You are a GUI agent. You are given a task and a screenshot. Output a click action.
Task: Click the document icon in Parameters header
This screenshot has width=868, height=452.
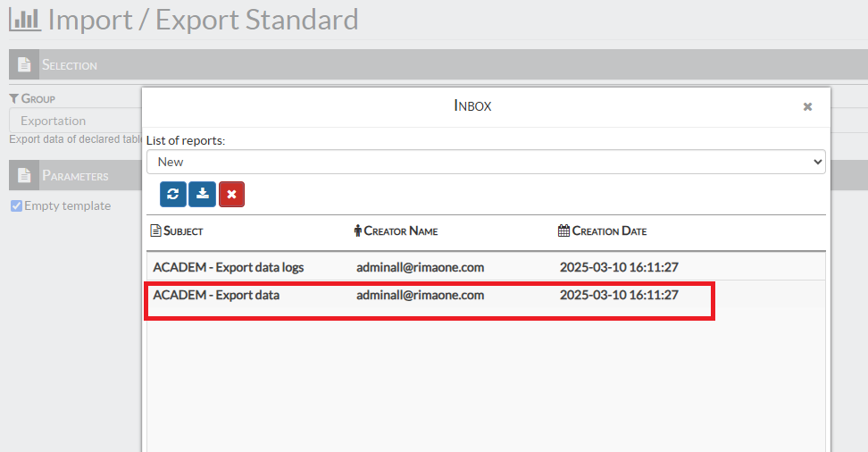pyautogui.click(x=24, y=176)
